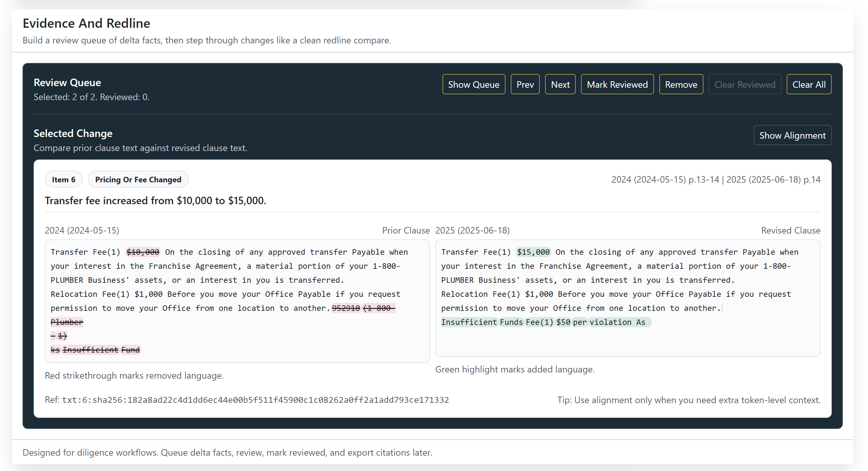Image resolution: width=868 pixels, height=471 pixels.
Task: Click the Revised Clause label
Action: point(790,230)
